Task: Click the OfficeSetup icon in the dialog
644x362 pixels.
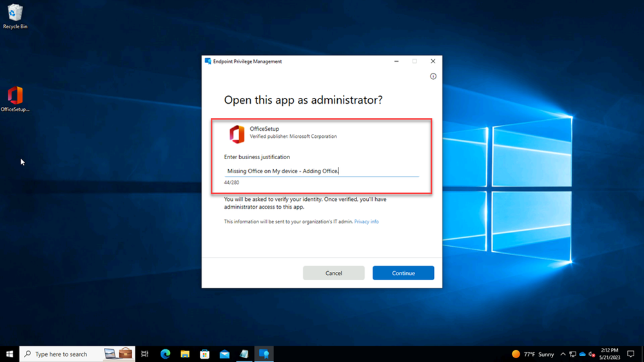Action: [237, 134]
